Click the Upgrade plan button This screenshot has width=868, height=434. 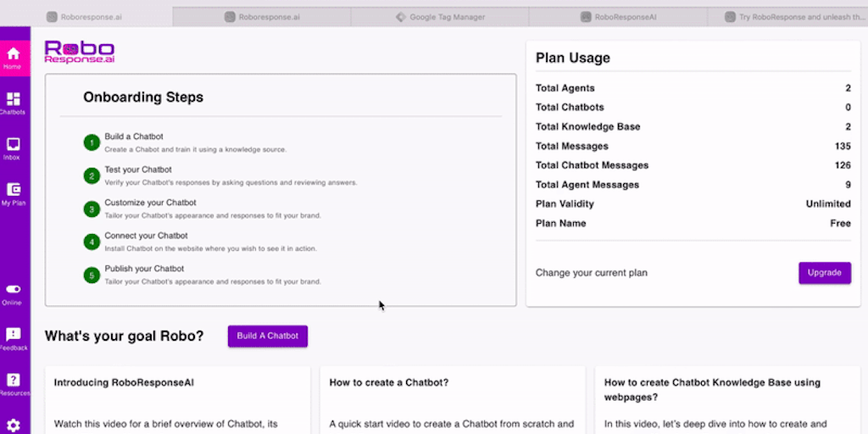point(824,273)
